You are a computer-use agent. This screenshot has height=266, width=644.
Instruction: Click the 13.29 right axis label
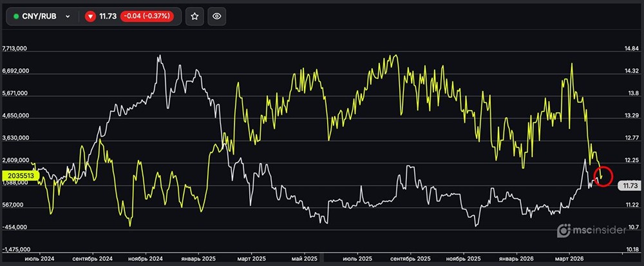click(631, 116)
